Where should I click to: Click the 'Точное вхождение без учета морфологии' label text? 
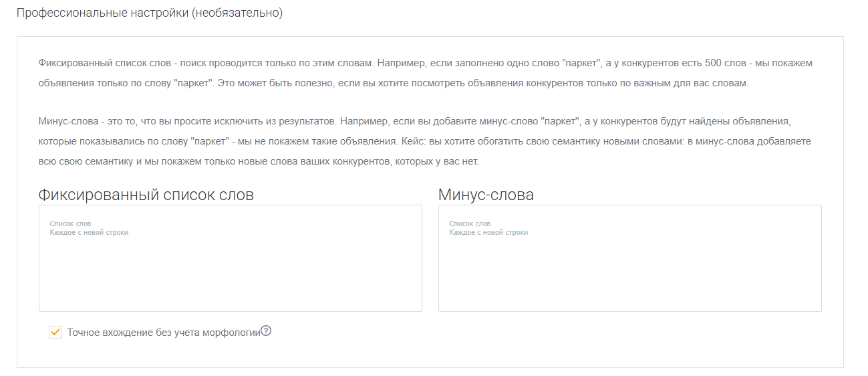[x=163, y=333]
